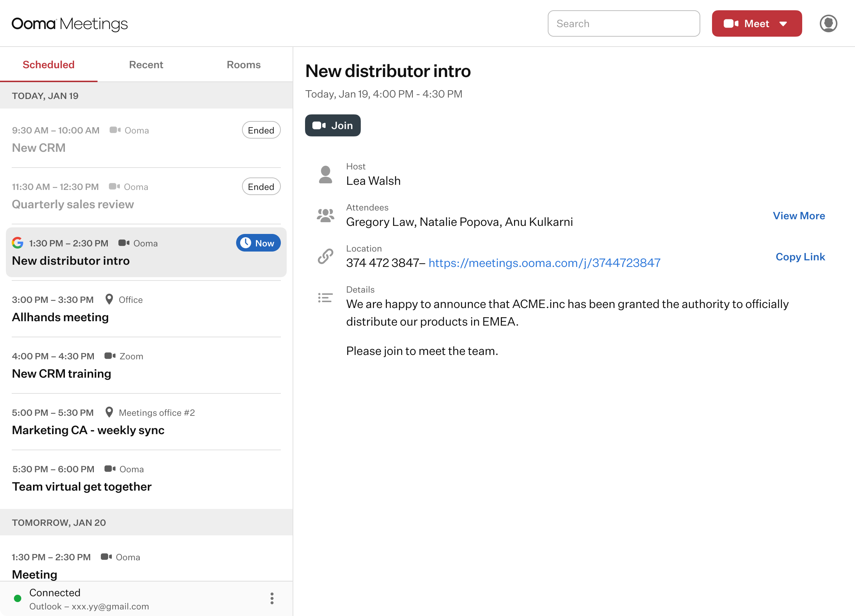Click Copy Link for the meeting

[x=800, y=257]
